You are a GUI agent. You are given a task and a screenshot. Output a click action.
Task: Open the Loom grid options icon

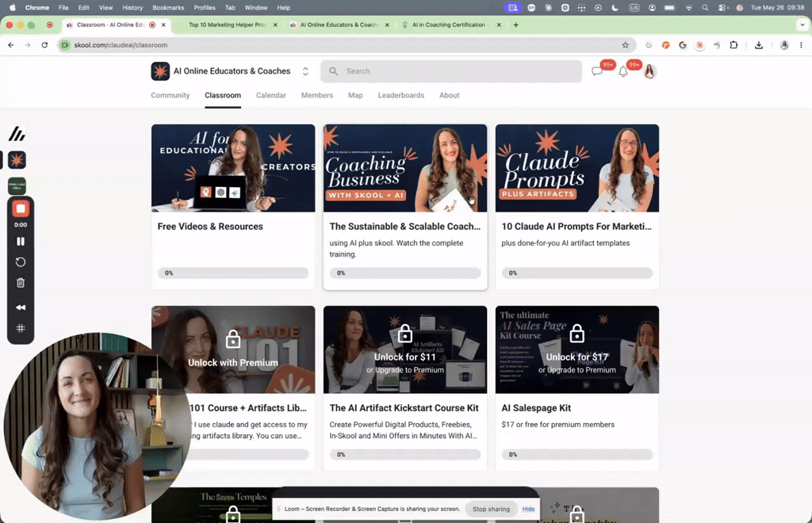point(21,328)
